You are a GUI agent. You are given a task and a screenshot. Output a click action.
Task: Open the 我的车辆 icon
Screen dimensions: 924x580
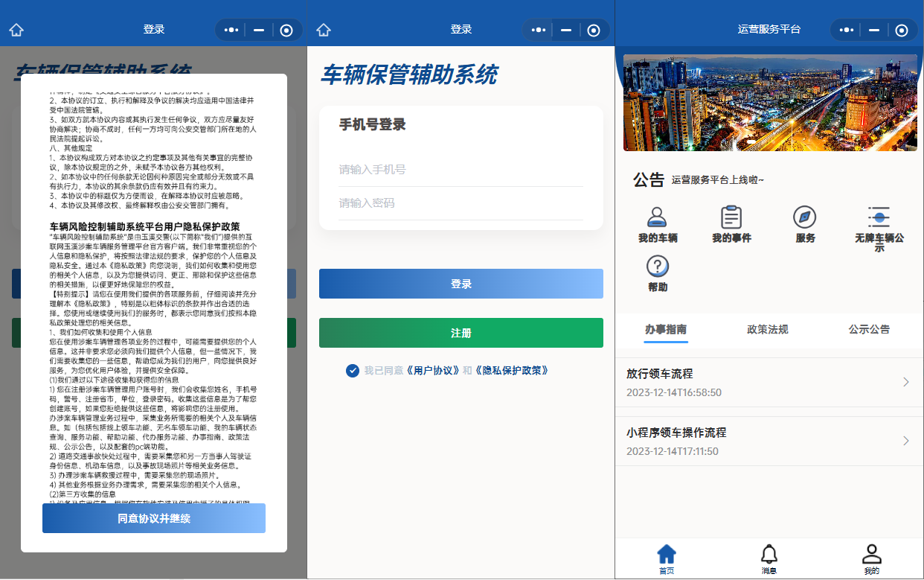pos(657,217)
